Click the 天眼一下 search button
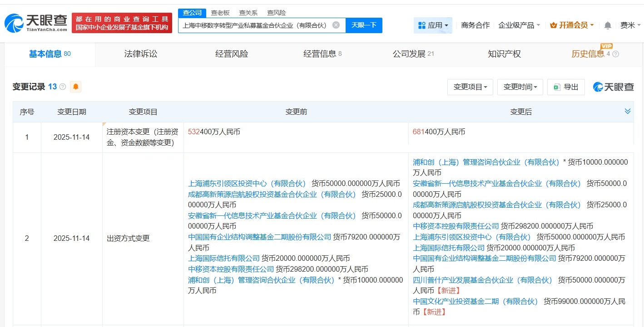Screen dimensions: 644x327 point(364,25)
